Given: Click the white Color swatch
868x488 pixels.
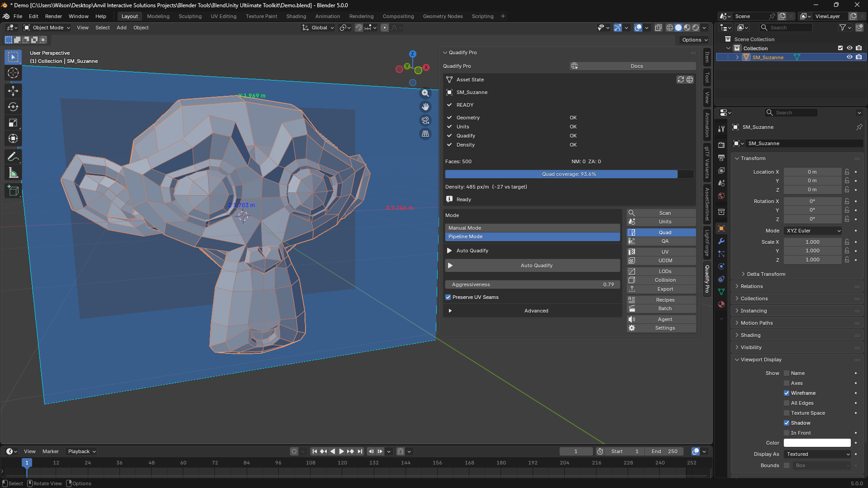Looking at the screenshot, I should (817, 443).
